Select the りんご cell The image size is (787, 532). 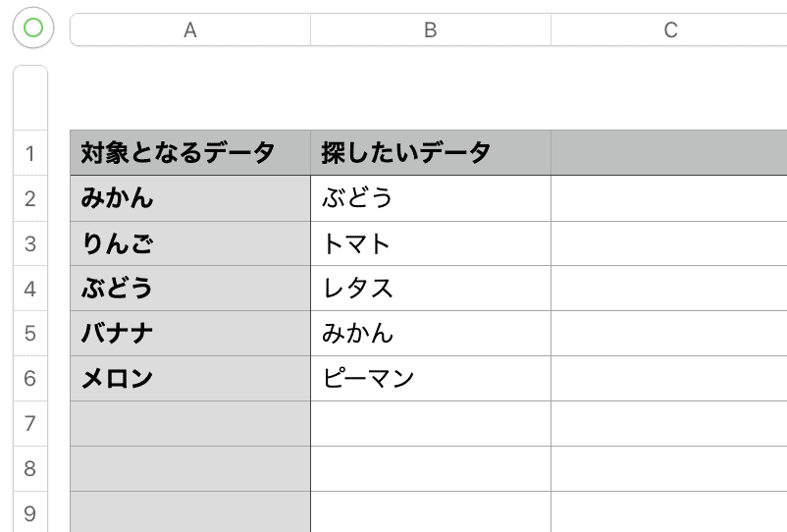[190, 243]
